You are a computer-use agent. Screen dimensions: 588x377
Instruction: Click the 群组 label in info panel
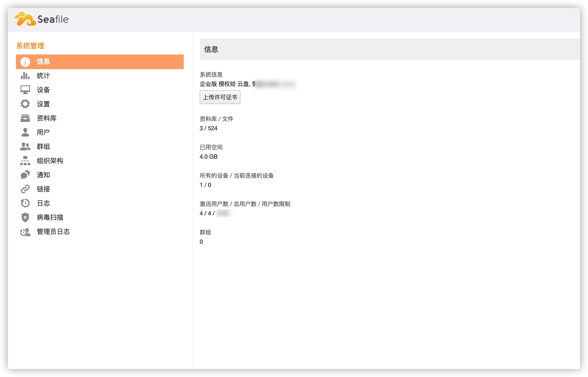(205, 232)
